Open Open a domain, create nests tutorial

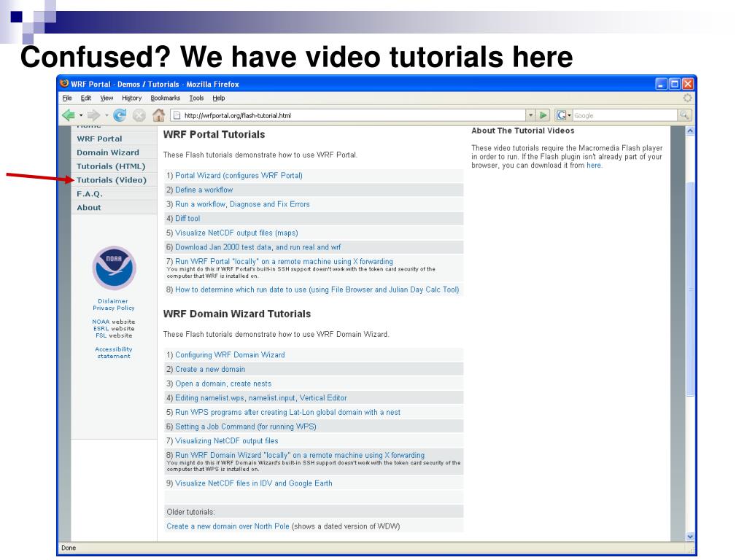coord(223,384)
